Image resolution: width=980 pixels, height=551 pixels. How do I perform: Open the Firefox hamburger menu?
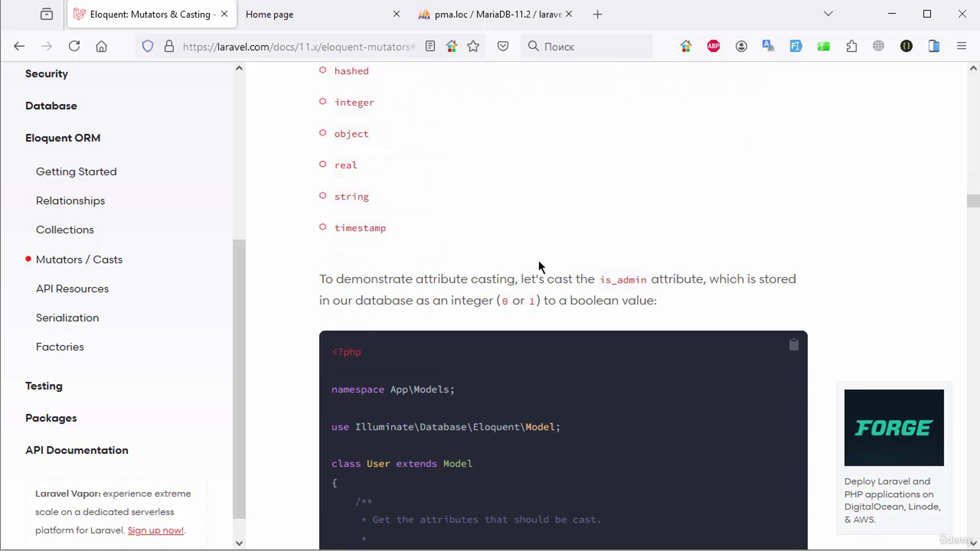click(962, 46)
